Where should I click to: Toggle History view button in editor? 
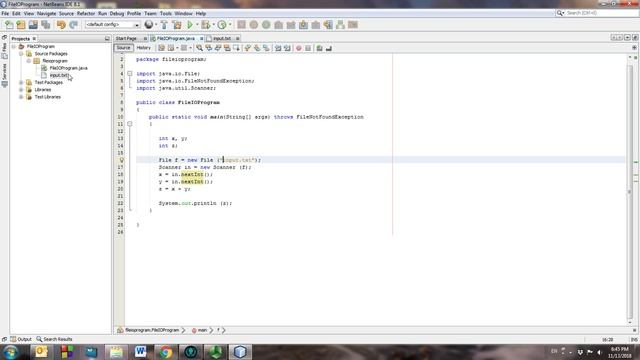click(x=143, y=48)
